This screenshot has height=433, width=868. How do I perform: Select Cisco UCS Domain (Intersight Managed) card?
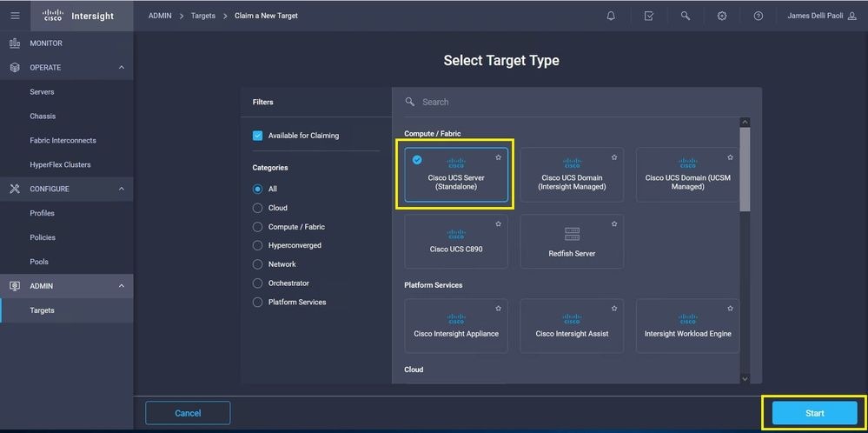pos(572,175)
